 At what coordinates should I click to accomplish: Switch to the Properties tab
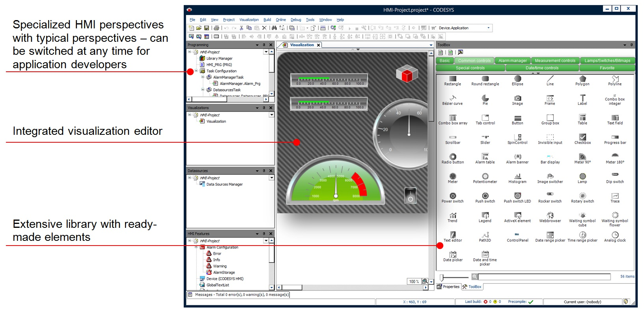click(x=448, y=287)
